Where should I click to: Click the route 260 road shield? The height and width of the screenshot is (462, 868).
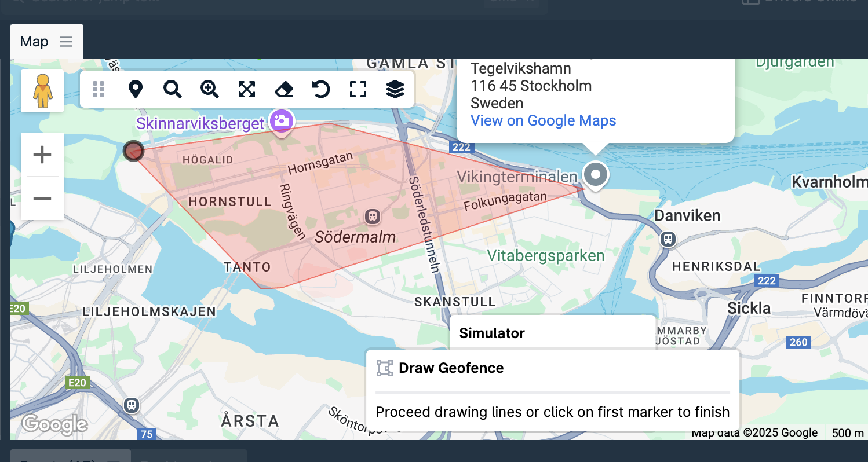point(798,342)
